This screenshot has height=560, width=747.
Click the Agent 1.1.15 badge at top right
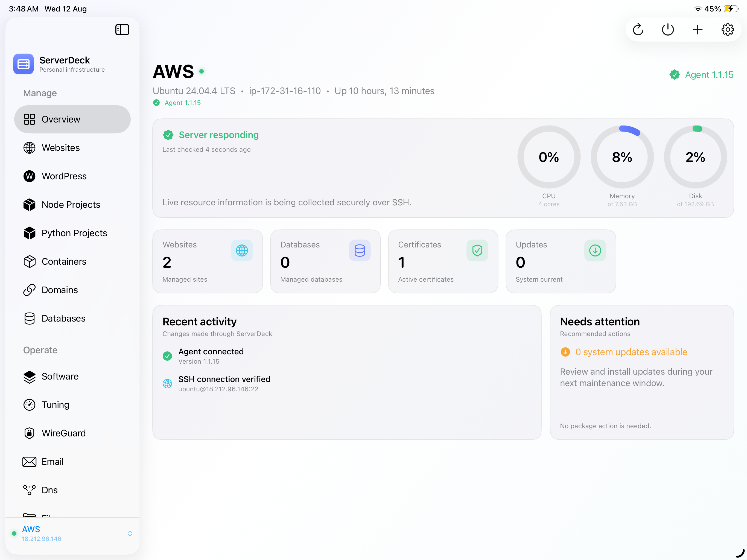coord(701,75)
